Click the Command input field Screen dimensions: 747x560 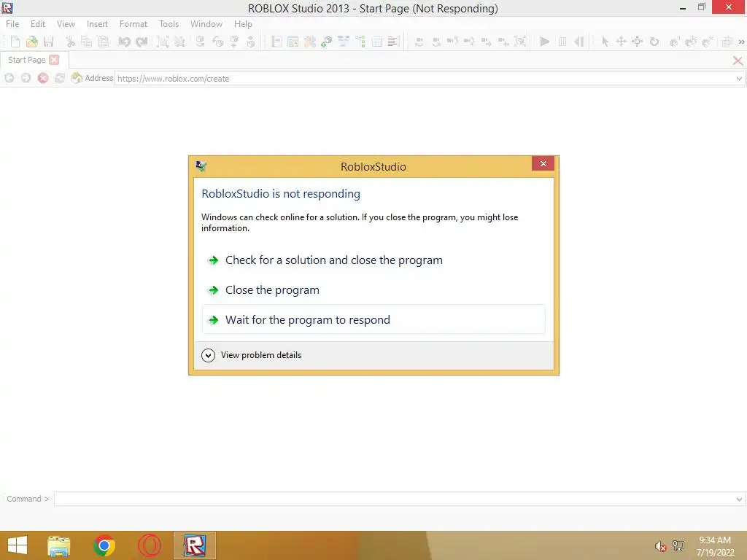pos(395,499)
